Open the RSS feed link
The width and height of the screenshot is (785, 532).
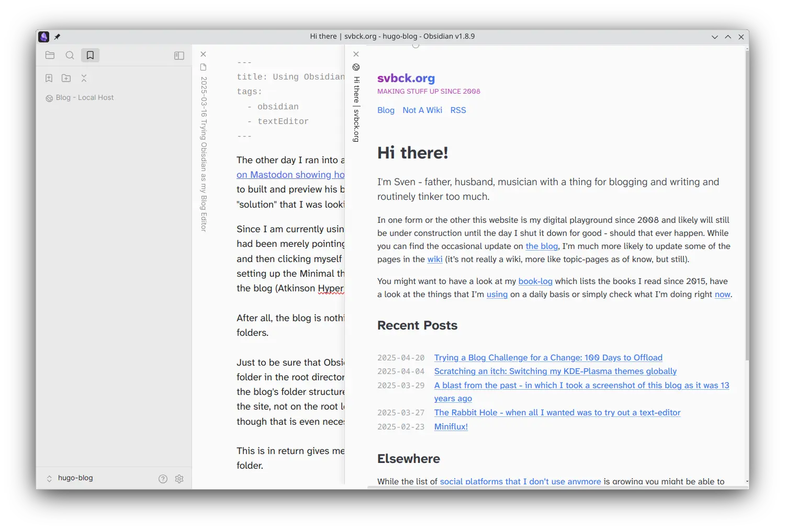click(x=458, y=110)
